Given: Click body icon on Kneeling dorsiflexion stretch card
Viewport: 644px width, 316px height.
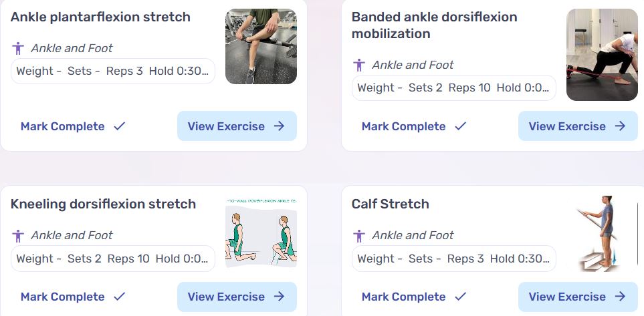Looking at the screenshot, I should pyautogui.click(x=18, y=235).
